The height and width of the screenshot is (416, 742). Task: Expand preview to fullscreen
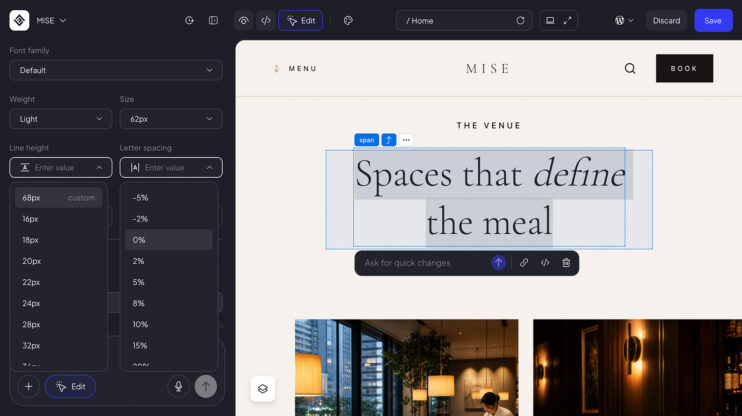pos(567,20)
